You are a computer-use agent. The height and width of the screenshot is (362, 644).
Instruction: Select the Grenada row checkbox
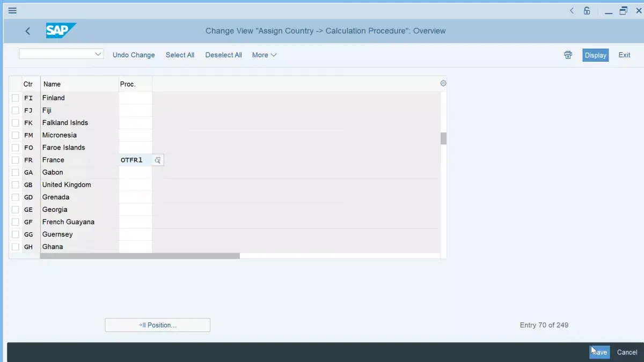pyautogui.click(x=15, y=197)
